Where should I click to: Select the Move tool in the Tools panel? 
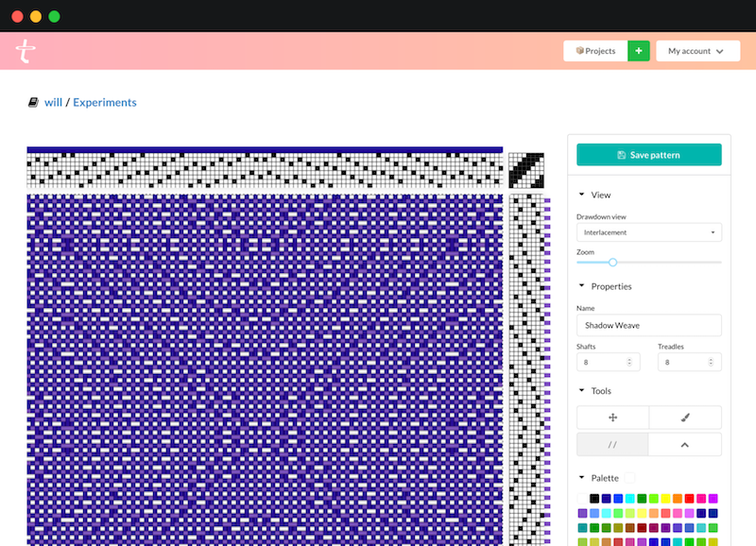point(612,417)
